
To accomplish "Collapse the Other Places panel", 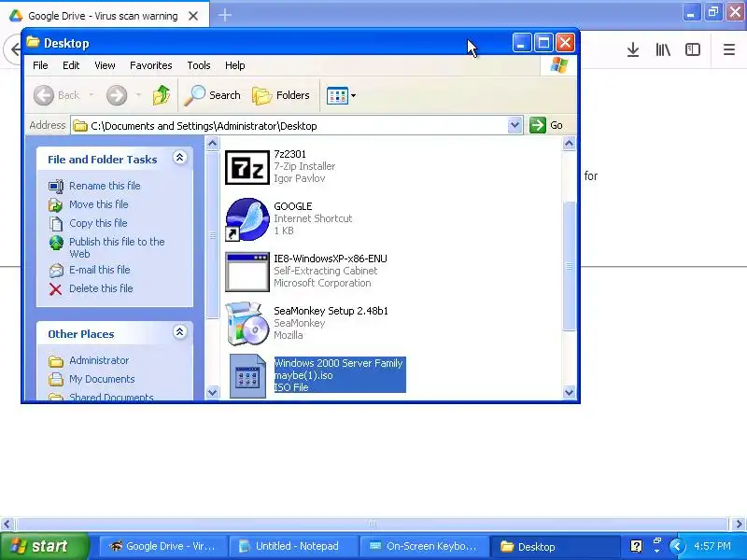I will click(x=179, y=332).
